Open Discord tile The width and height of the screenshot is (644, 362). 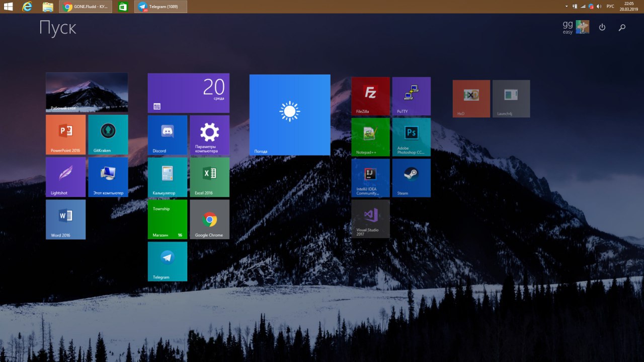167,134
